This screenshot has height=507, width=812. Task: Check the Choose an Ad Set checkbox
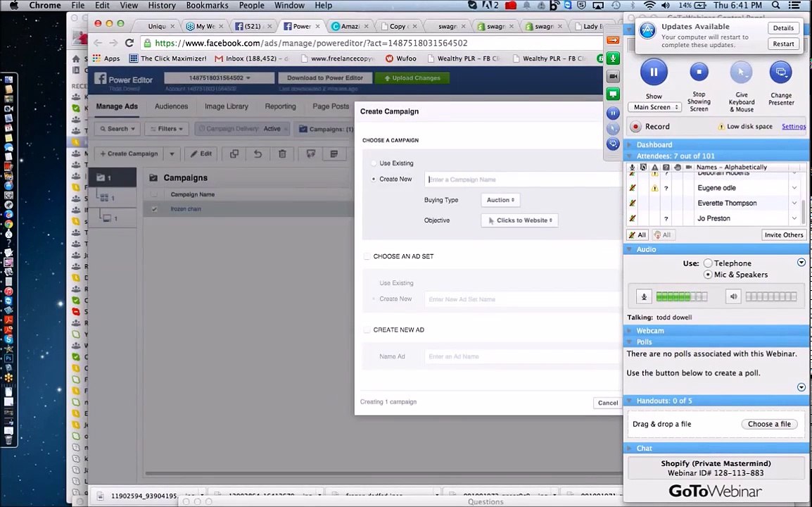point(367,256)
